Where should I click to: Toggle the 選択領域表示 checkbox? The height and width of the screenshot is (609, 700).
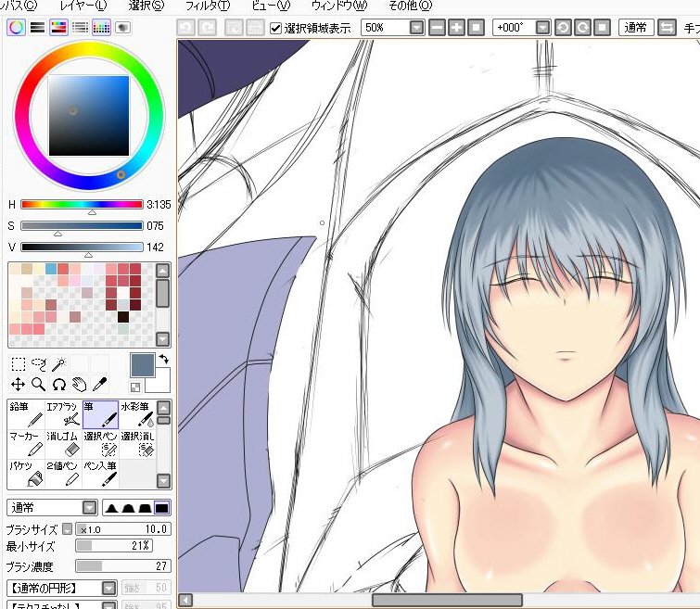click(275, 28)
